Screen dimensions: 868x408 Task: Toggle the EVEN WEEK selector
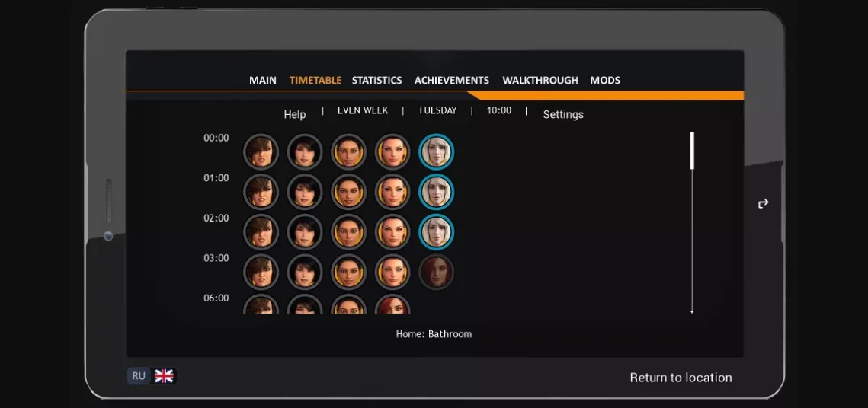(363, 110)
